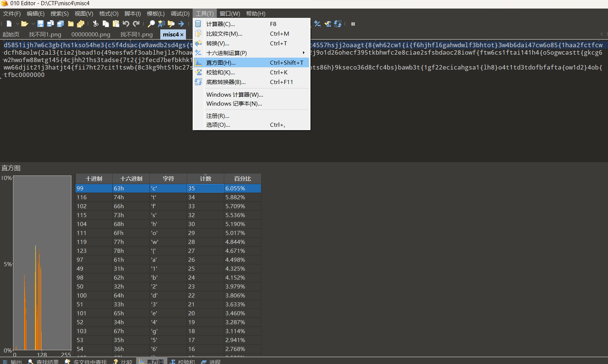This screenshot has height=364, width=608.
Task: Choose 直方图(H)... menu entry
Action: coord(251,62)
